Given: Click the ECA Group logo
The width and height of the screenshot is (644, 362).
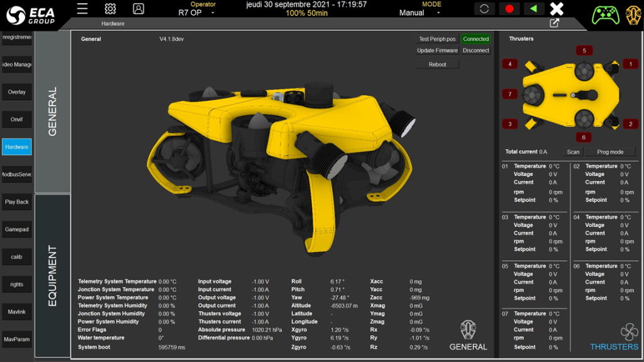Looking at the screenshot, I should point(30,15).
